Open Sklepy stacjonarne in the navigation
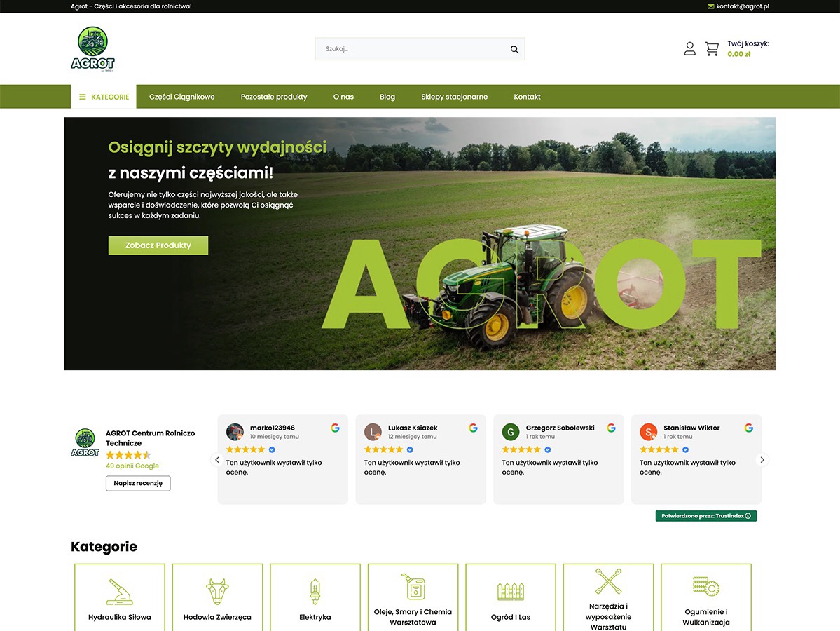 click(454, 97)
